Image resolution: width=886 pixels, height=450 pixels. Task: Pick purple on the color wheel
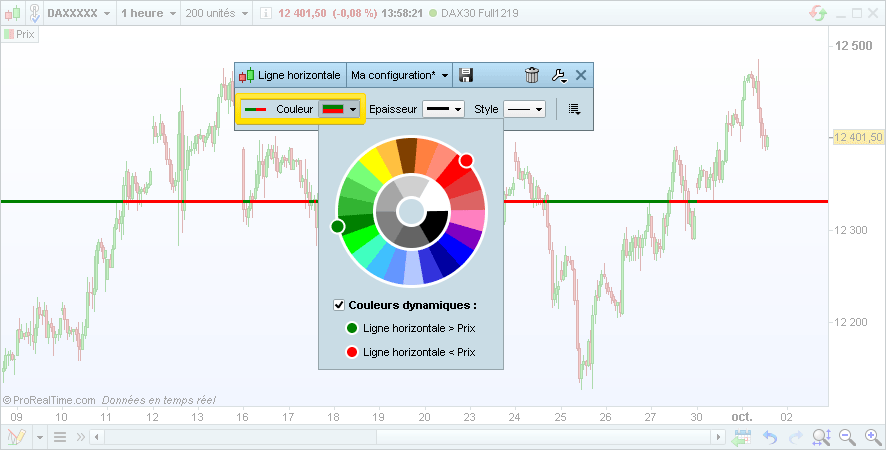click(464, 235)
